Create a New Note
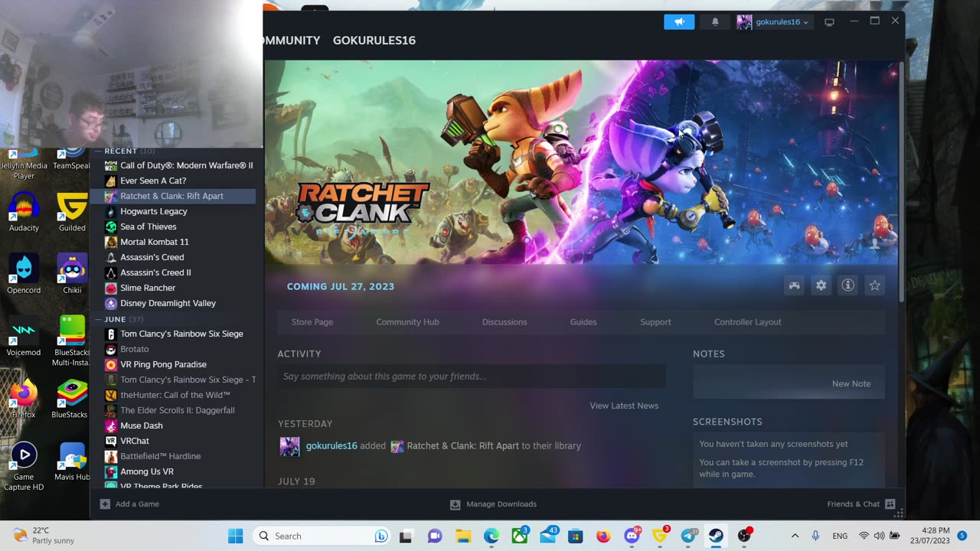Viewport: 980px width, 551px height. [x=851, y=383]
